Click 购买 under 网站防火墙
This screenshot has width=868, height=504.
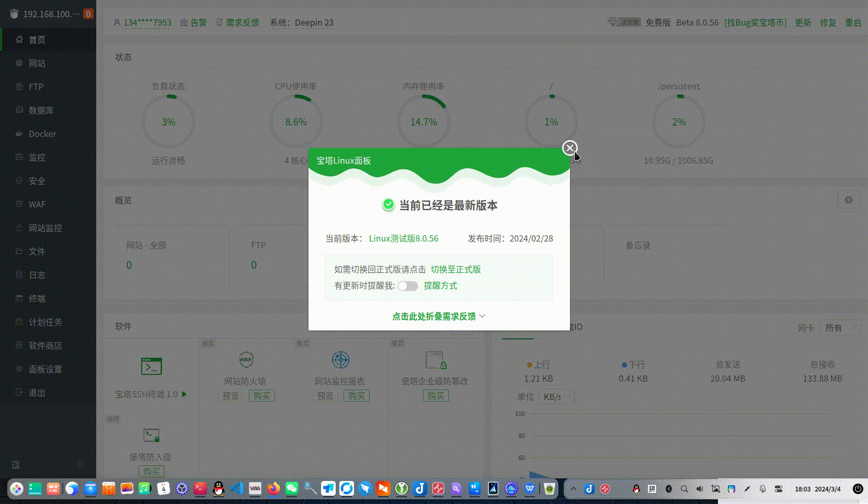pos(261,396)
